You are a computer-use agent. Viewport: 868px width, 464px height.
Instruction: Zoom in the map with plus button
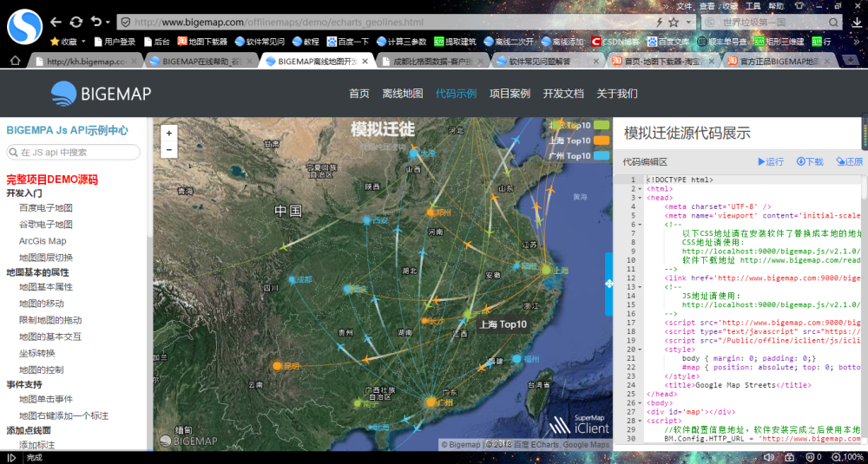point(169,134)
